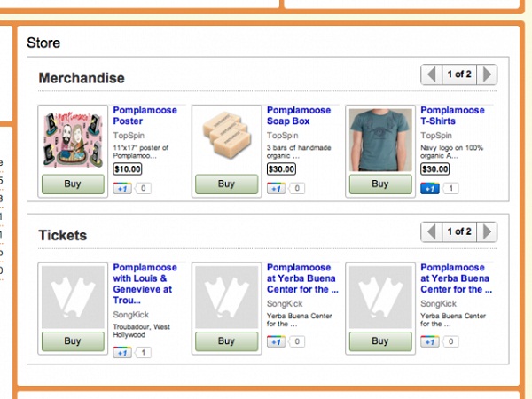Buy the Pomplamoose T-Shirts item

point(380,184)
